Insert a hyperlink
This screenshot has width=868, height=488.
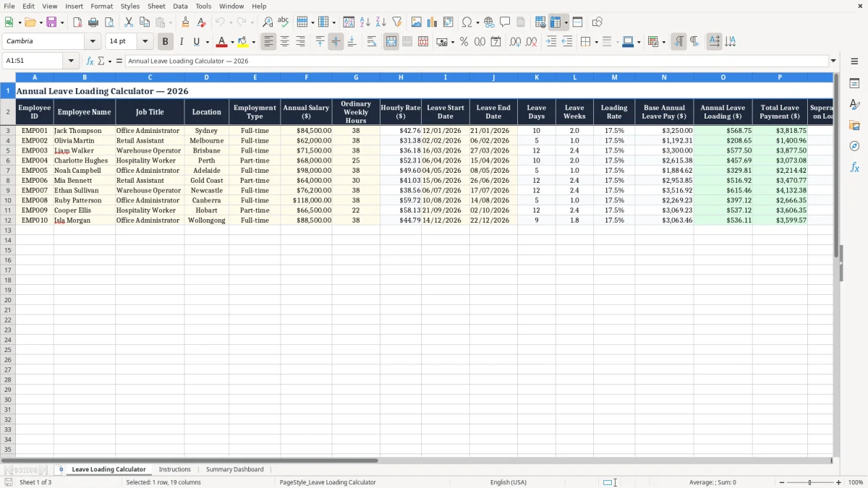[x=489, y=22]
